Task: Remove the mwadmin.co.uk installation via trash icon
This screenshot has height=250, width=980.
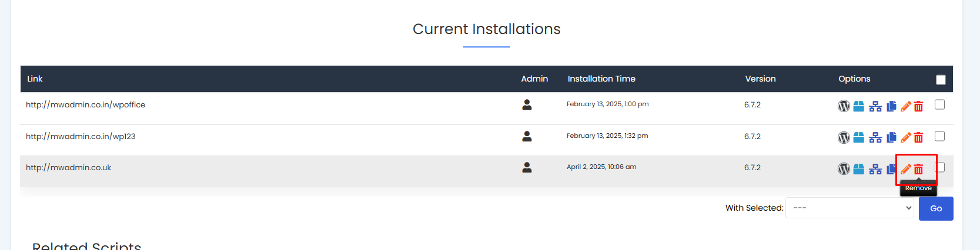Action: tap(918, 170)
